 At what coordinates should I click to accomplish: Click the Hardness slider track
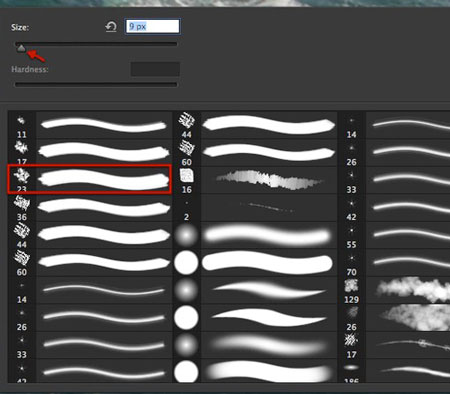tap(96, 85)
